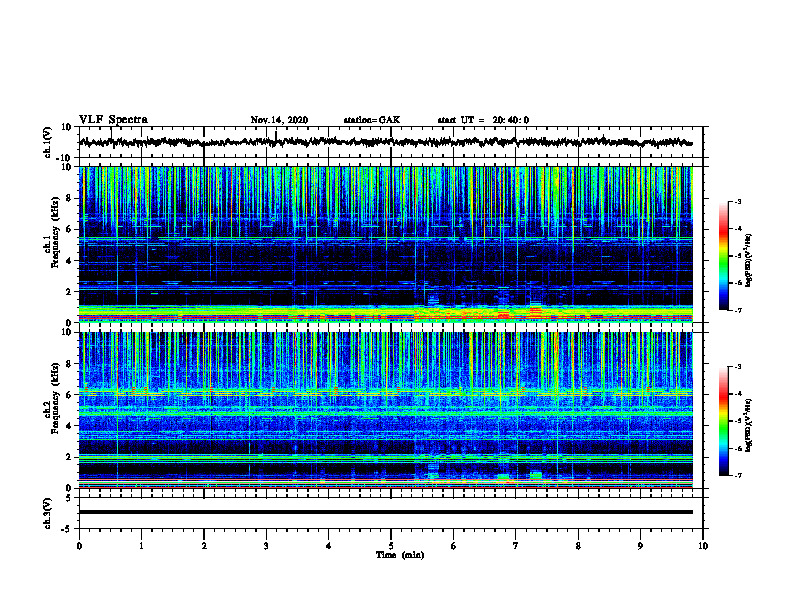Click the "-3" tick on ch.2 colorbar
This screenshot has width=792, height=612.
(x=738, y=367)
